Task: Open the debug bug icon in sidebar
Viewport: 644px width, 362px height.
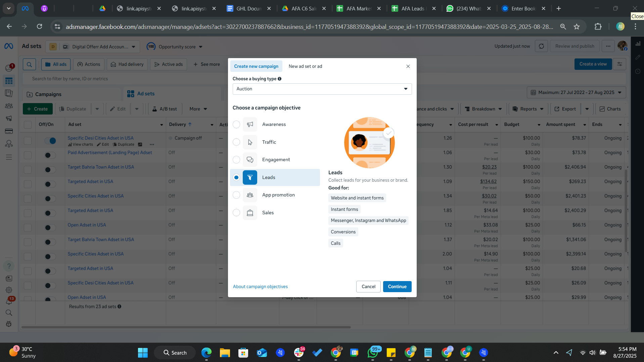Action: (x=9, y=324)
